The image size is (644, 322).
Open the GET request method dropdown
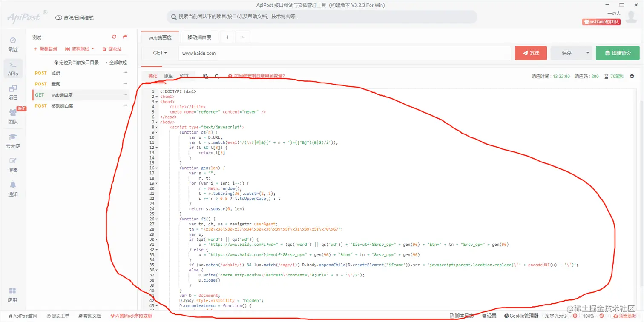pyautogui.click(x=160, y=53)
